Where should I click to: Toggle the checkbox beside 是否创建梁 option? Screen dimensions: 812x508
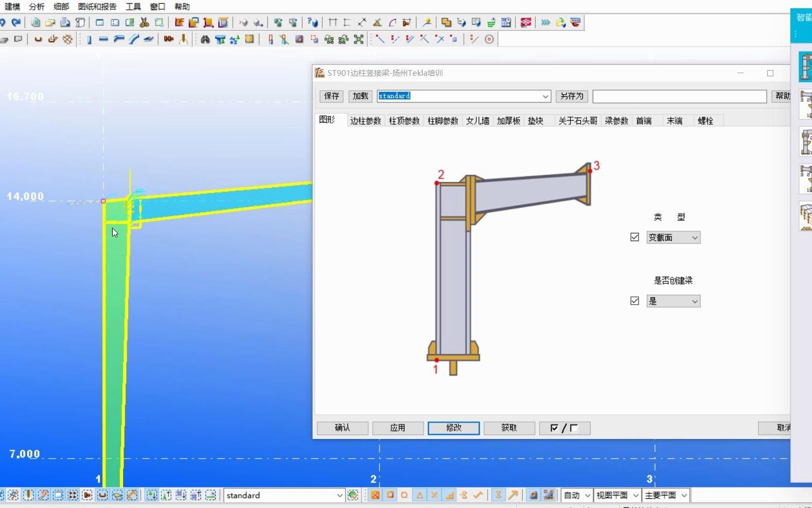click(x=634, y=301)
